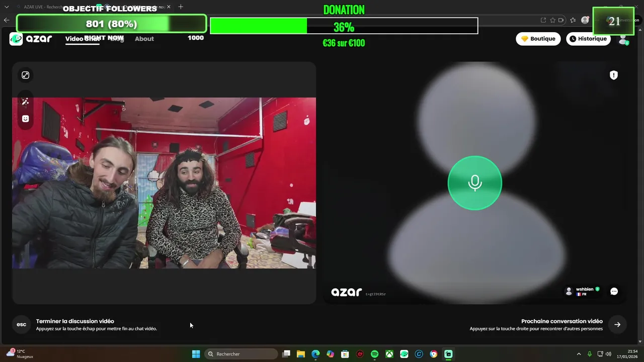Open the volume control tray icon
Viewport: 644px width, 362px height.
coord(608,354)
